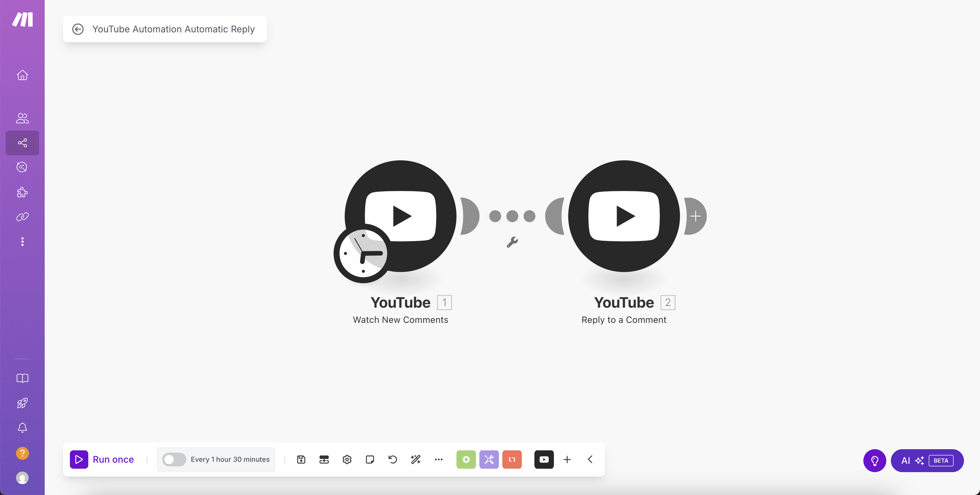Add a favorite app with plus

coord(567,459)
